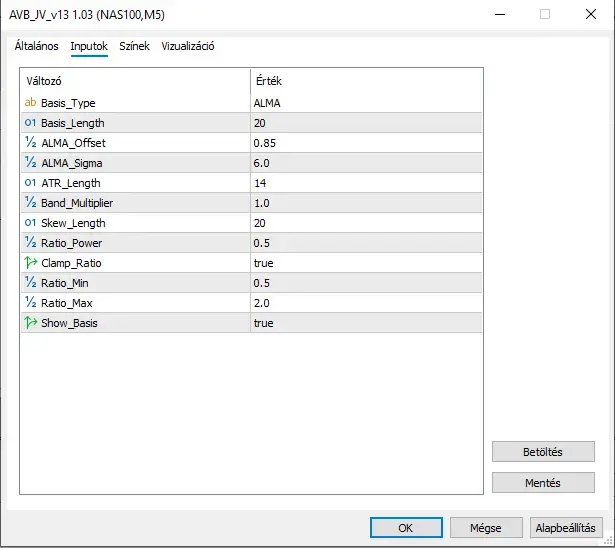Click the integer icon beside Skew_Length
Image resolution: width=615 pixels, height=548 pixels.
[x=30, y=223]
